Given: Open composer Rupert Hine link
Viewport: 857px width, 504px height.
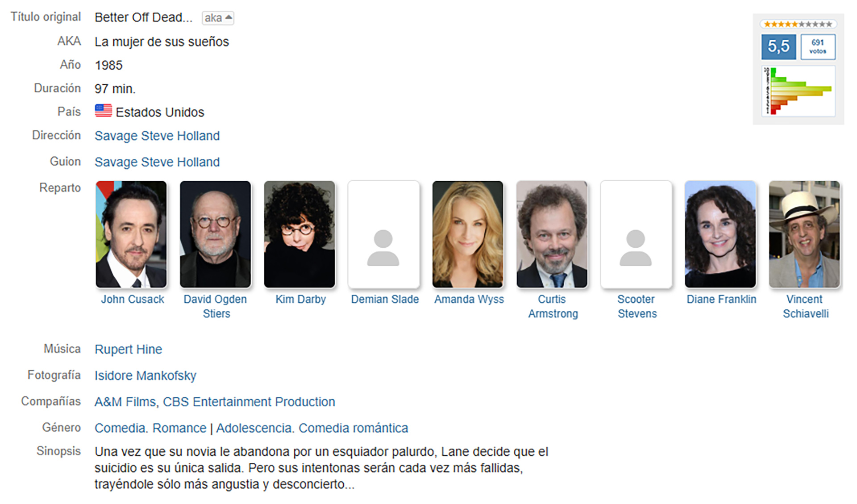Looking at the screenshot, I should tap(128, 349).
